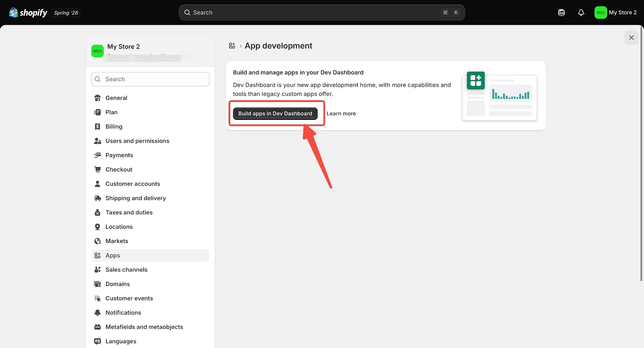The height and width of the screenshot is (348, 644).
Task: Click the My Store 2 sidebar header name
Action: tap(123, 47)
